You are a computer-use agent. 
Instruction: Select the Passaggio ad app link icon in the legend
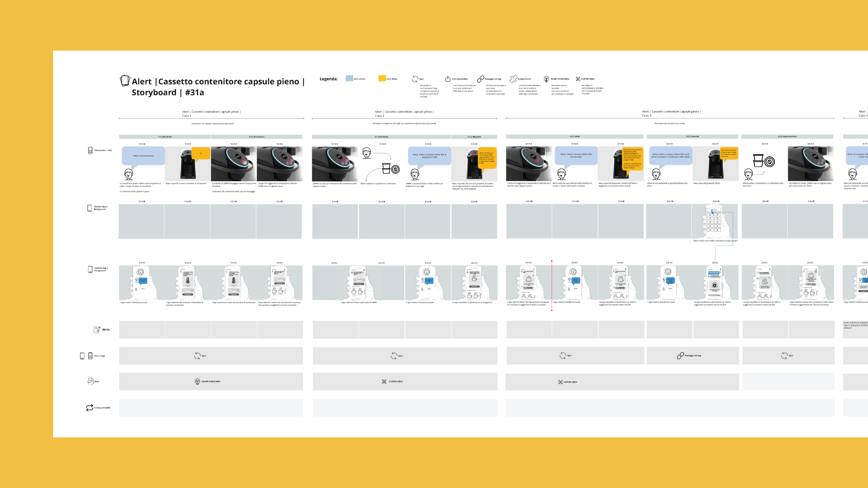[x=480, y=79]
